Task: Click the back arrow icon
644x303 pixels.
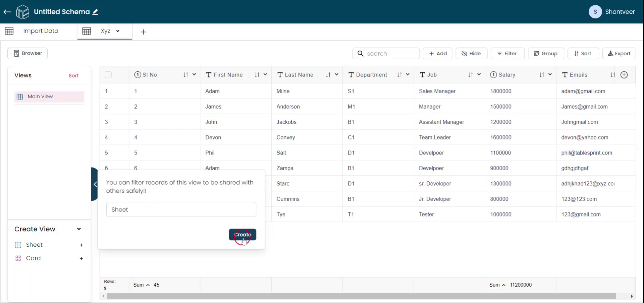Action: coord(7,12)
